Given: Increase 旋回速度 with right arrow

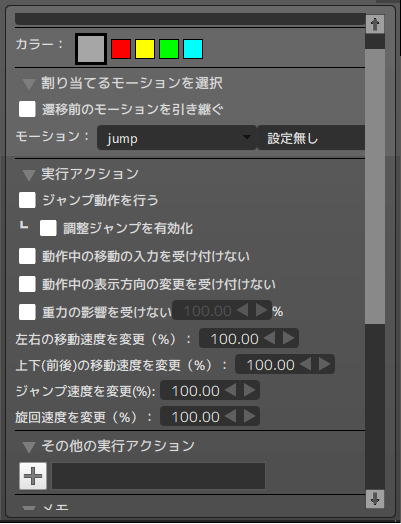Looking at the screenshot, I should [250, 416].
